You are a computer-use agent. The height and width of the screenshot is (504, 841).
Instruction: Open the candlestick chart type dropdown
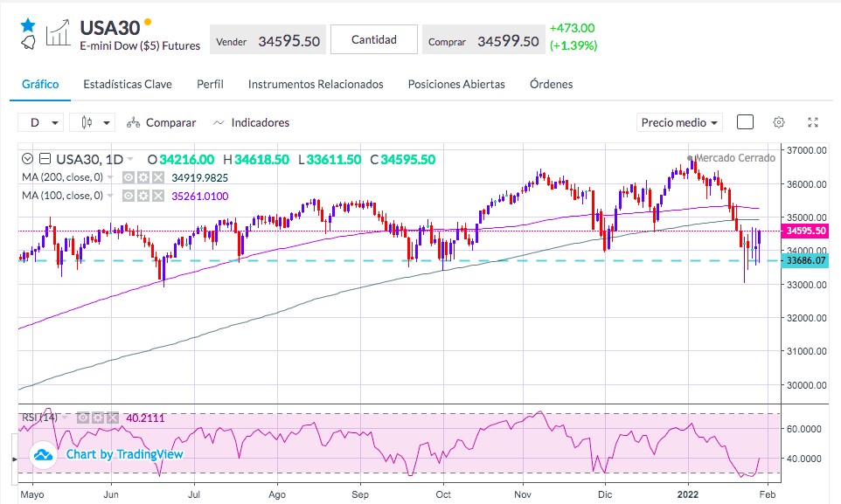pos(93,123)
